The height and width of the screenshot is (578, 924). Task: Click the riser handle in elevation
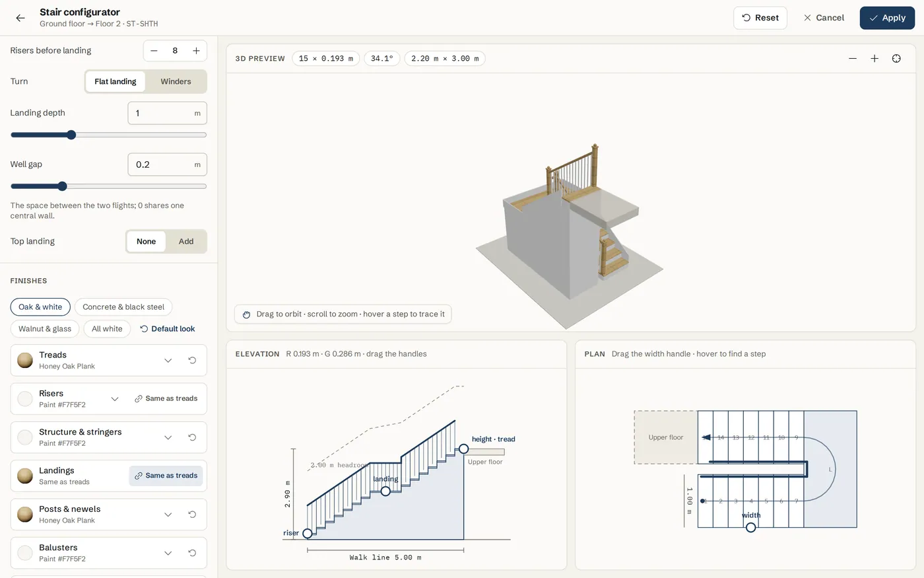[x=308, y=533]
